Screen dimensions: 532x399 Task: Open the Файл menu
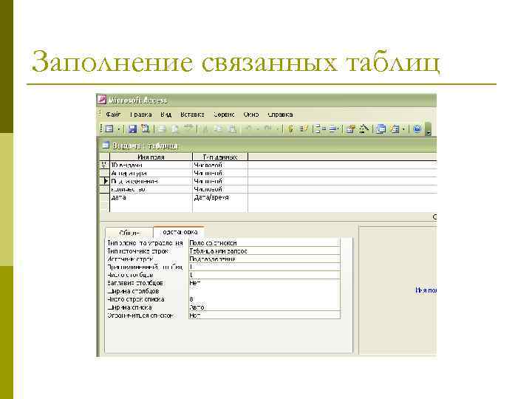click(x=113, y=115)
